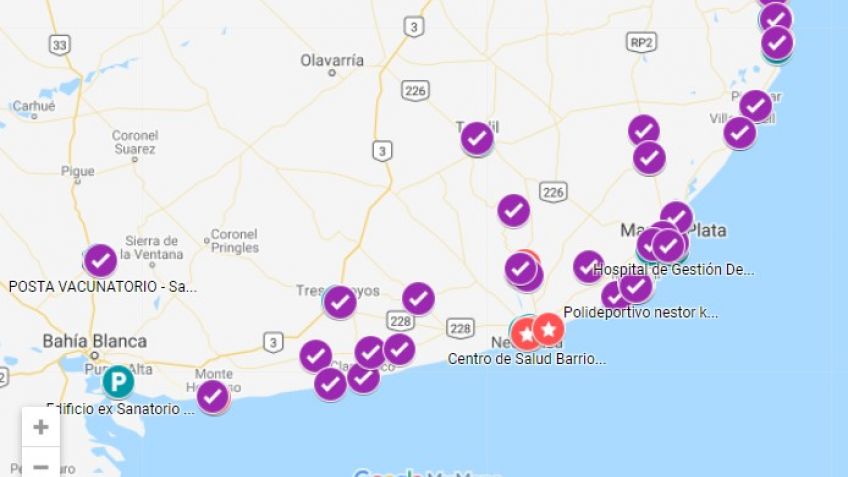This screenshot has height=477, width=848.
Task: Click the Centro de Salud Barrio... label
Action: point(527,359)
